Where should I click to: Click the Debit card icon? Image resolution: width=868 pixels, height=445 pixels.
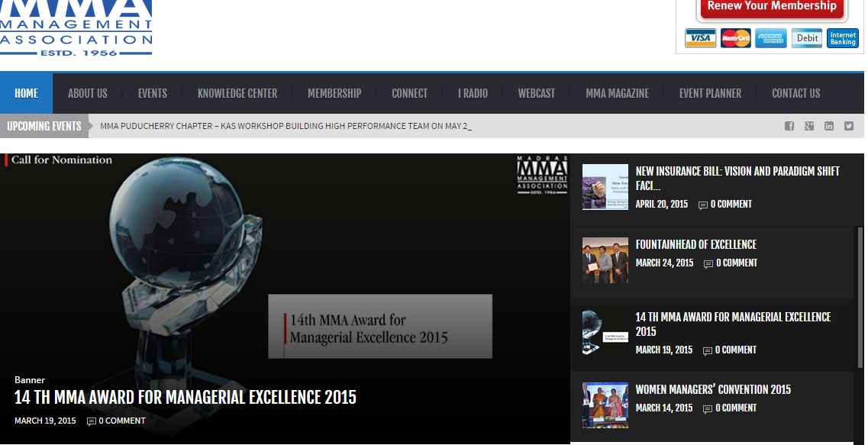[x=807, y=38]
